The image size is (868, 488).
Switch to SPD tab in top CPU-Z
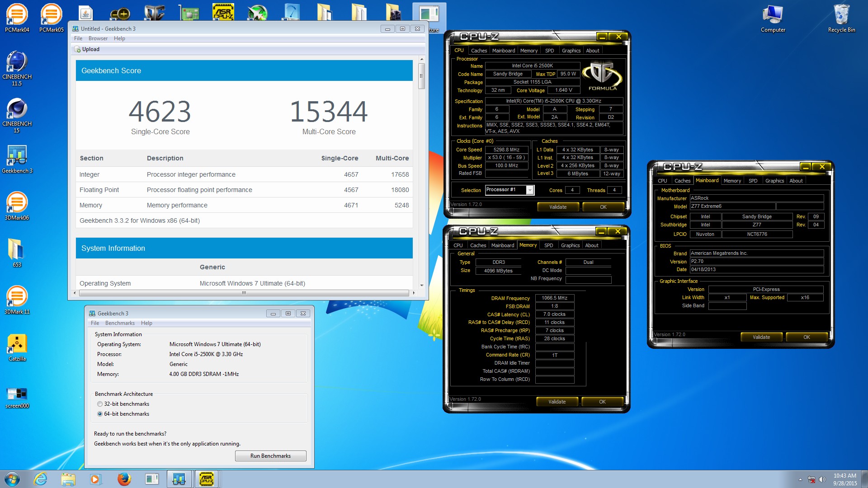coord(549,51)
